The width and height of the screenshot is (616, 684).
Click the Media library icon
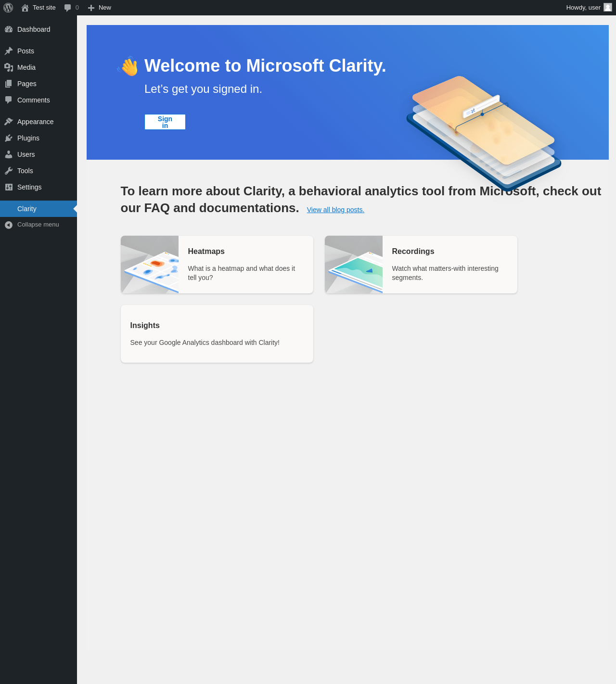click(x=9, y=67)
